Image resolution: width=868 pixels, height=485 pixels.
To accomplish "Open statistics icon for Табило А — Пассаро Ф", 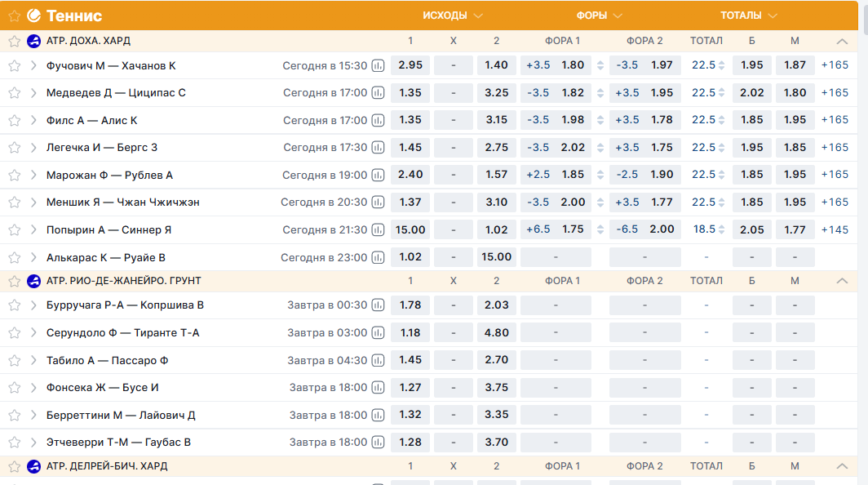I will pos(378,360).
